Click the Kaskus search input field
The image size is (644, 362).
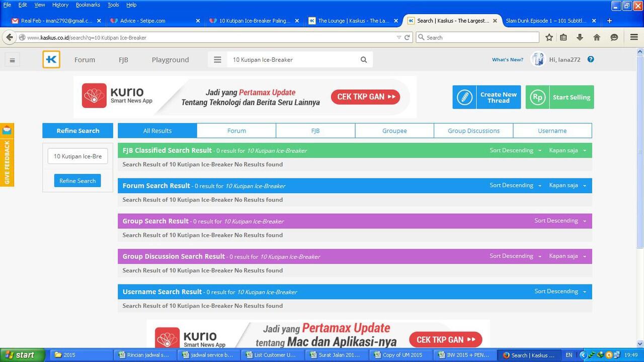pyautogui.click(x=292, y=59)
